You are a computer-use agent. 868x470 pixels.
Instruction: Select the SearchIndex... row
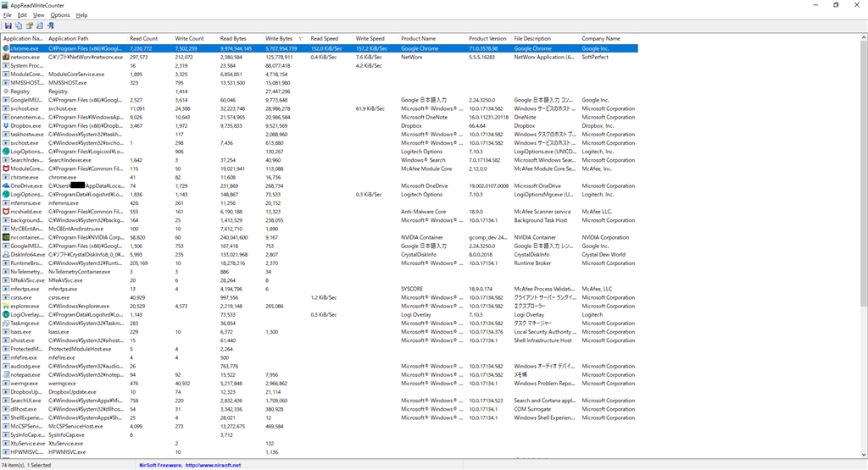[320, 160]
